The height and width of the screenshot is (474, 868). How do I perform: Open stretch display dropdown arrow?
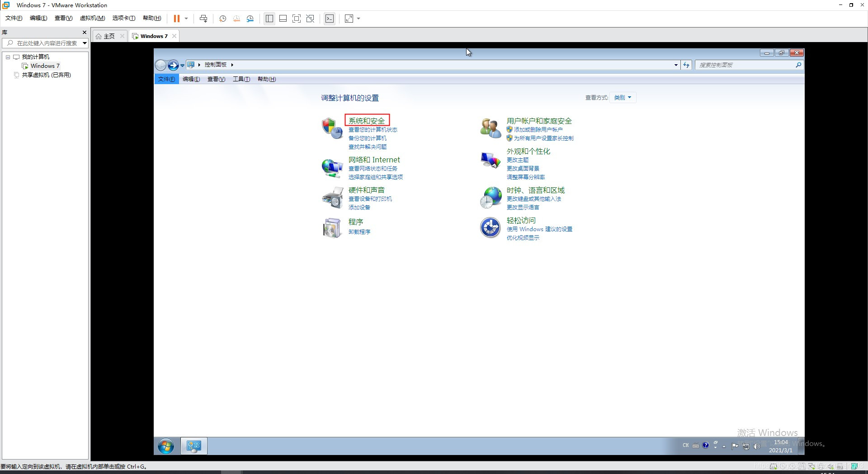pyautogui.click(x=359, y=19)
